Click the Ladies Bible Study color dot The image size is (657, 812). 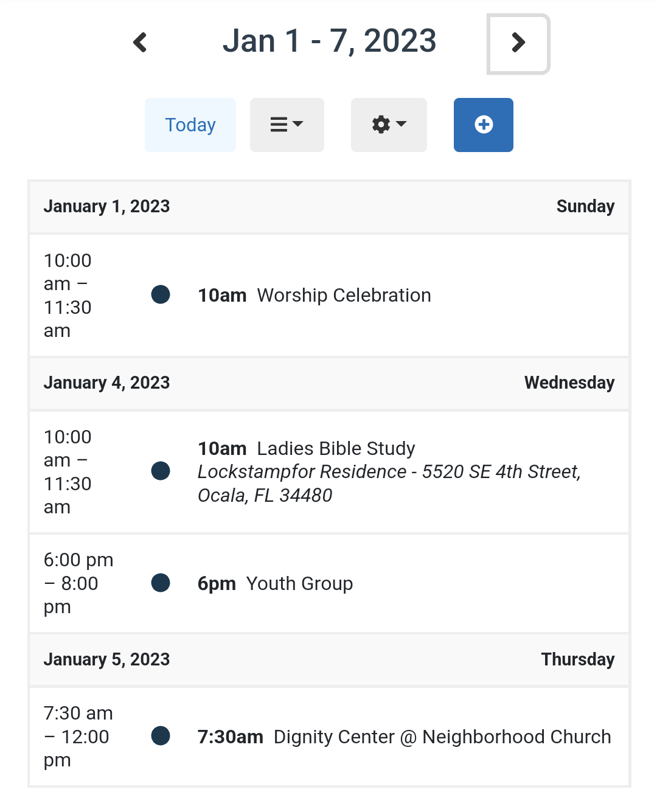pyautogui.click(x=161, y=471)
